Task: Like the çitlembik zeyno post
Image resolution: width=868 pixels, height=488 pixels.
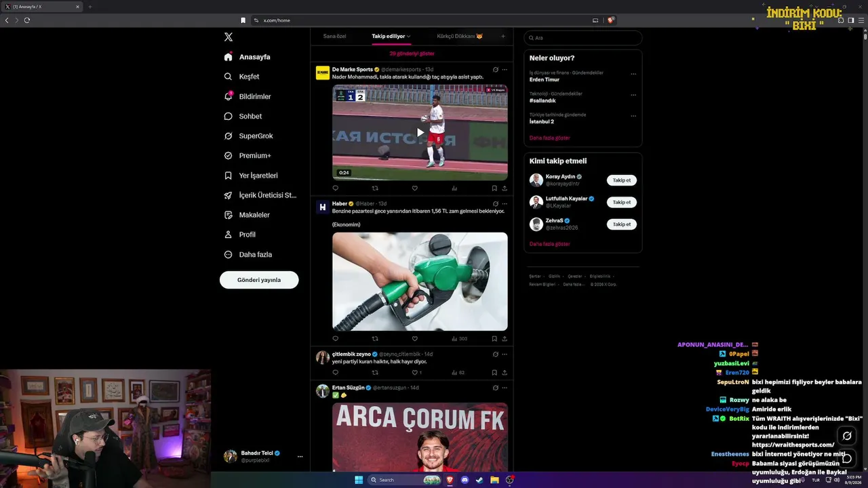Action: coord(414,372)
